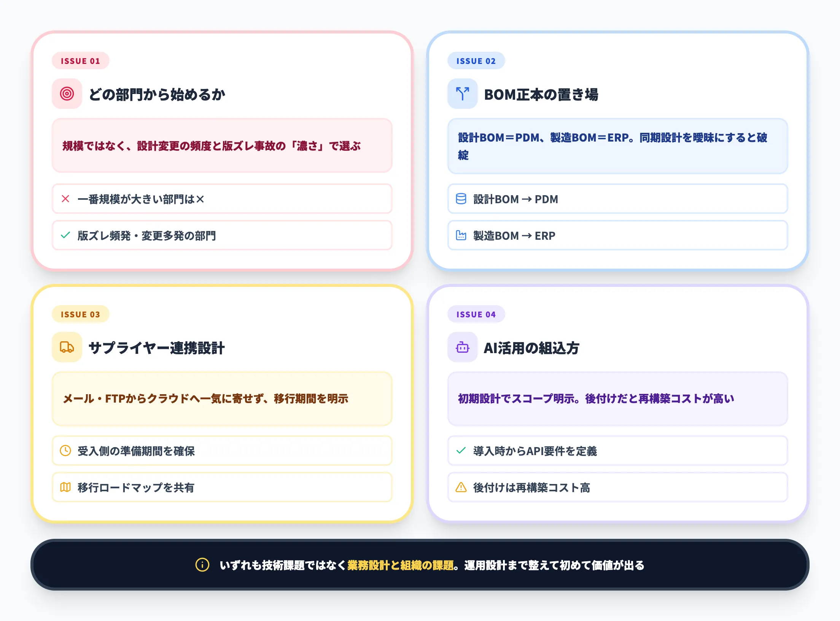Click the factory icon in 製造BOM → ERP row
The image size is (840, 621).
click(461, 236)
